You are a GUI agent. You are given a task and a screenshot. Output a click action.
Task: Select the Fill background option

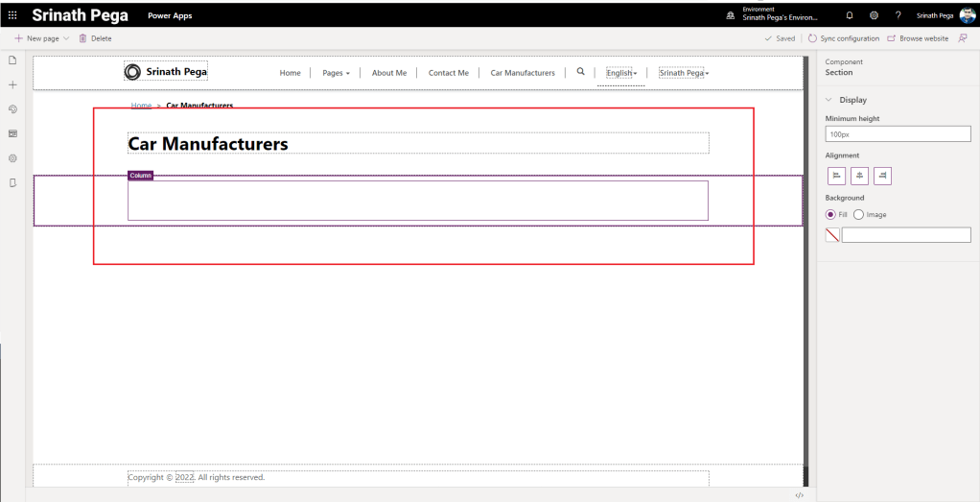pyautogui.click(x=830, y=214)
